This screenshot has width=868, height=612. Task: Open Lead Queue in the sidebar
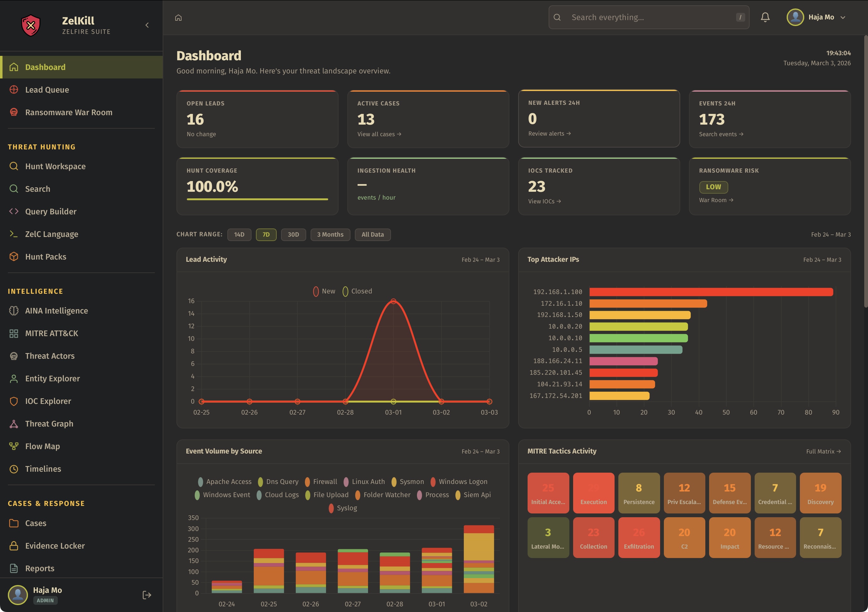(47, 90)
